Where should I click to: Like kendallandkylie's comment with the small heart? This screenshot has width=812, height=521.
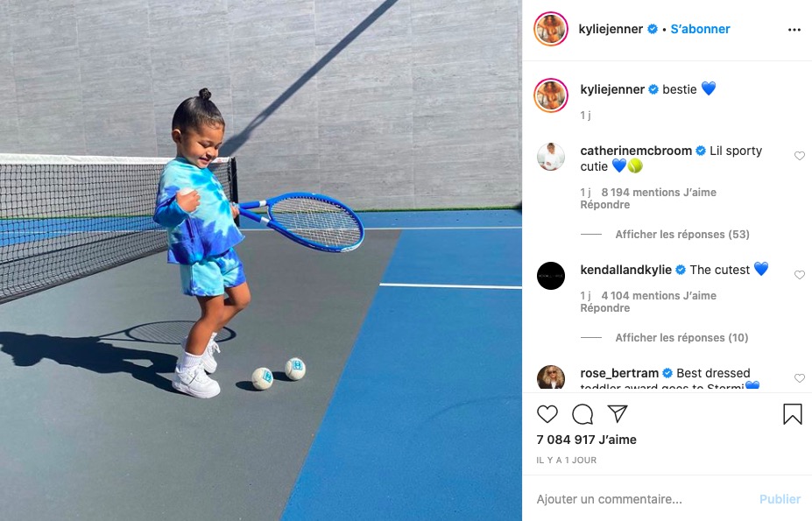click(x=800, y=275)
